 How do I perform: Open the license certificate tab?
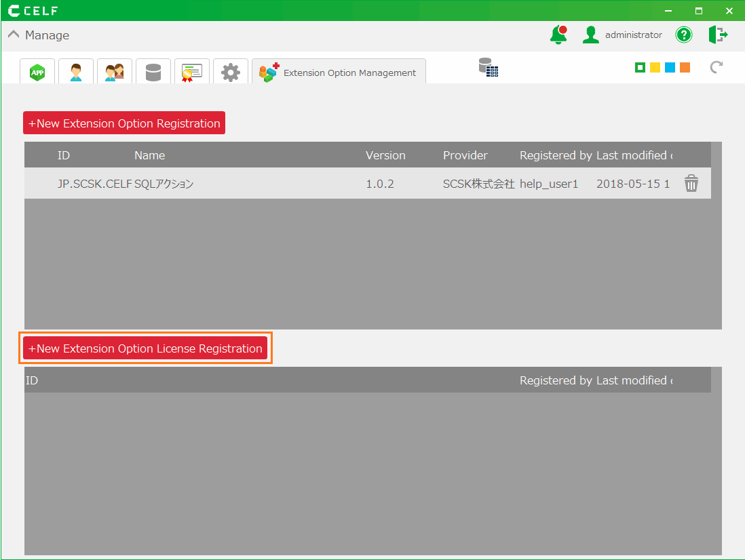click(192, 72)
